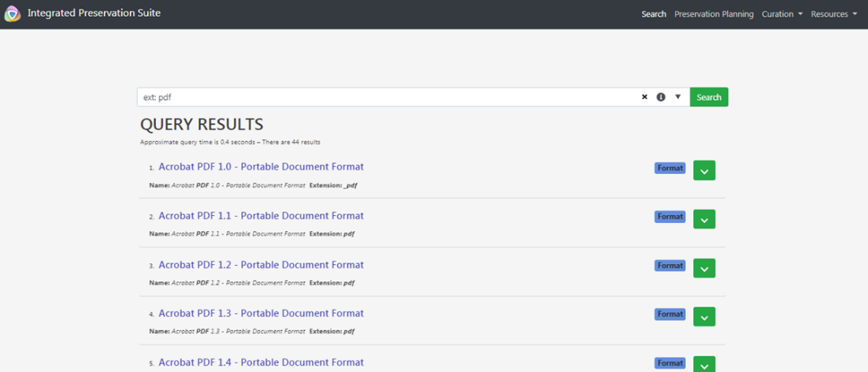Screen dimensions: 868x372
Task: Open Acrobat PDF 1.1 result link
Action: pos(261,216)
